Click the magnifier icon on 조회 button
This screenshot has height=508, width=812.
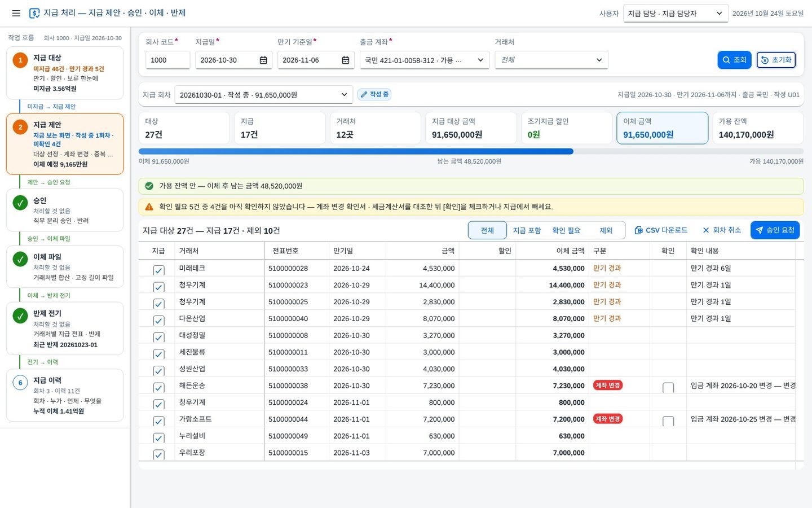(x=726, y=60)
